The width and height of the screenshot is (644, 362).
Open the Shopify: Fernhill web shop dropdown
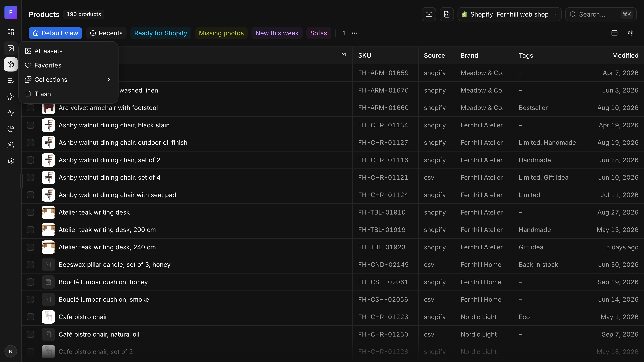(510, 14)
